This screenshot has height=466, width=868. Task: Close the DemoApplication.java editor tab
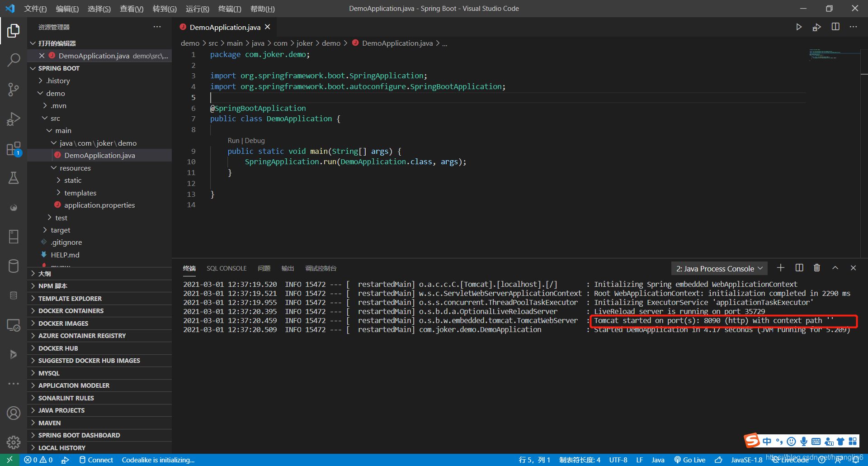click(x=268, y=27)
